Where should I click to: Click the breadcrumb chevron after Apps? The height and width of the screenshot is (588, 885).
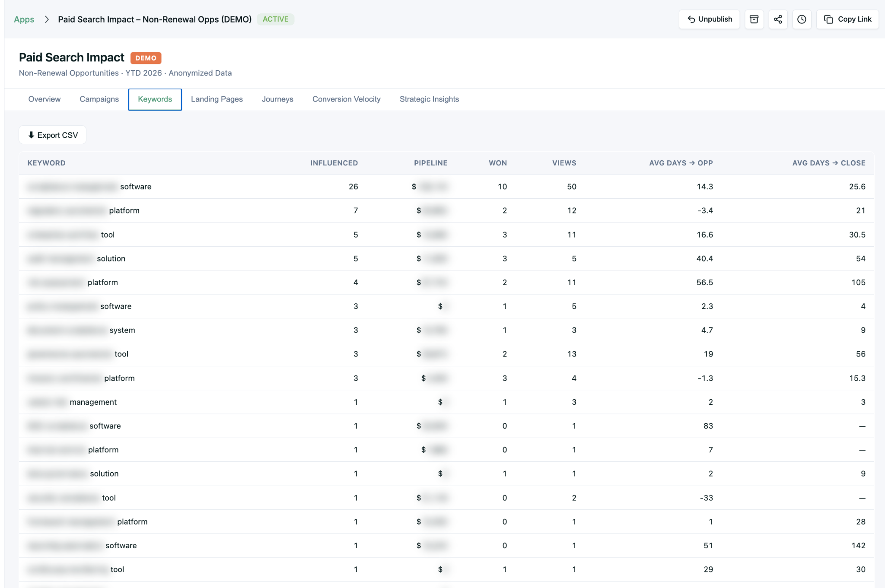point(46,19)
